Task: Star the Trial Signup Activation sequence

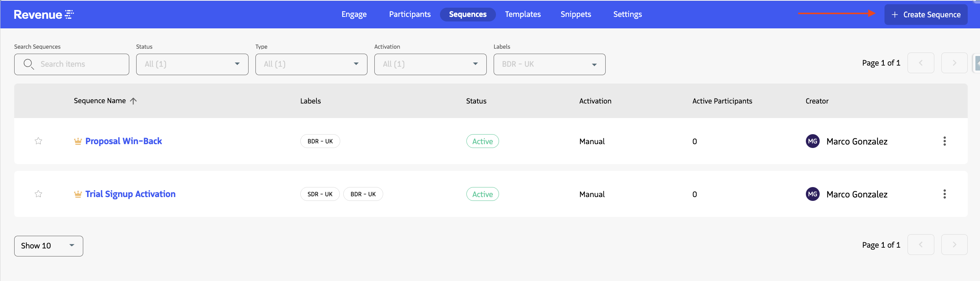Action: coord(38,194)
